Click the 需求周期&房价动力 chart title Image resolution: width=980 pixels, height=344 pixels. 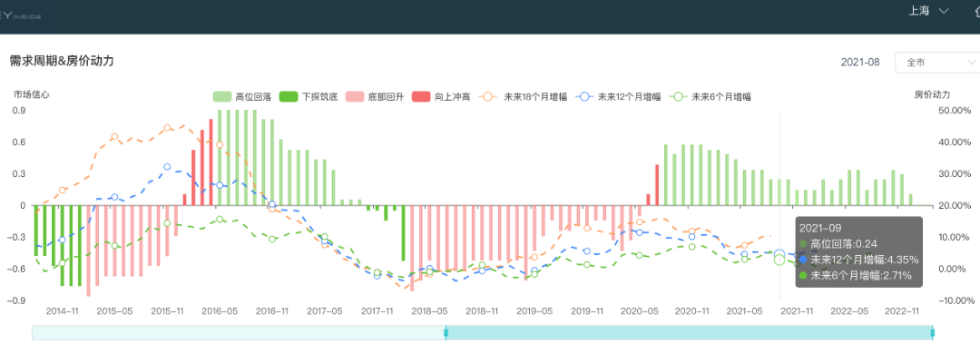(x=62, y=62)
